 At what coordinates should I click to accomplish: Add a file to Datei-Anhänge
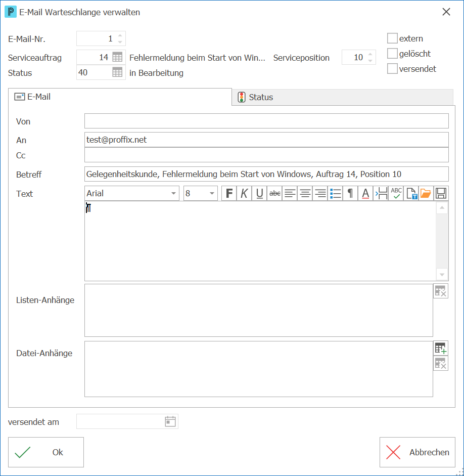tap(441, 348)
